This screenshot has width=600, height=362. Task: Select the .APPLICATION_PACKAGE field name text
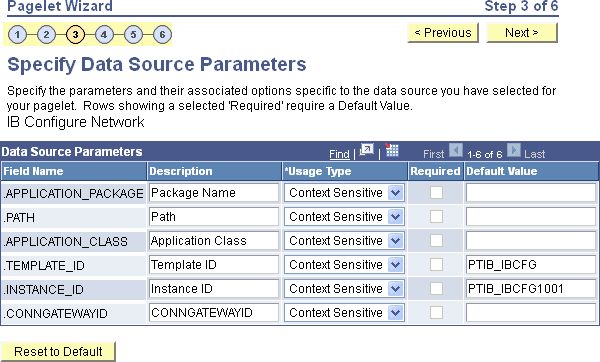(73, 194)
